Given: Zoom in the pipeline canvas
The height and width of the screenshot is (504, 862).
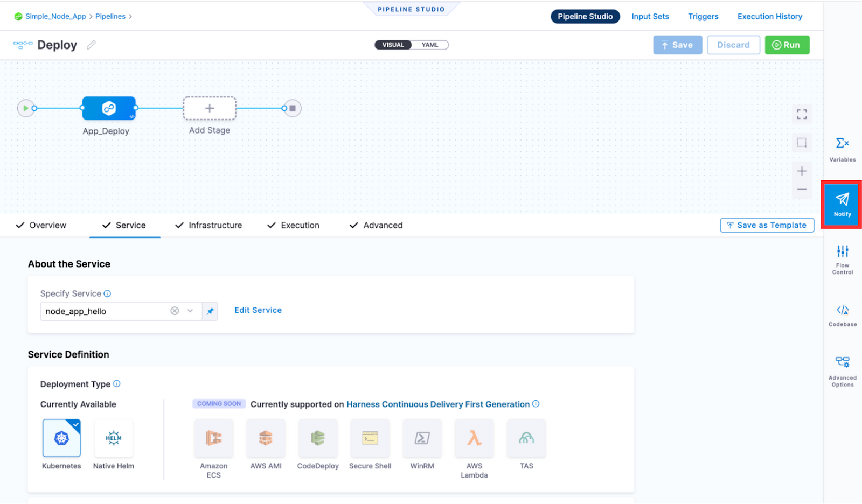Looking at the screenshot, I should click(x=802, y=171).
